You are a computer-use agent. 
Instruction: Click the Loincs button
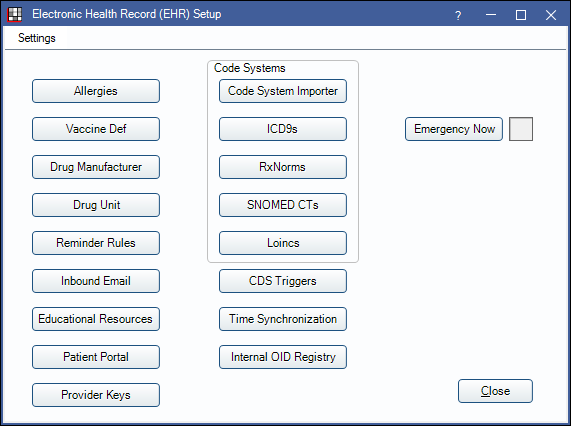point(283,243)
